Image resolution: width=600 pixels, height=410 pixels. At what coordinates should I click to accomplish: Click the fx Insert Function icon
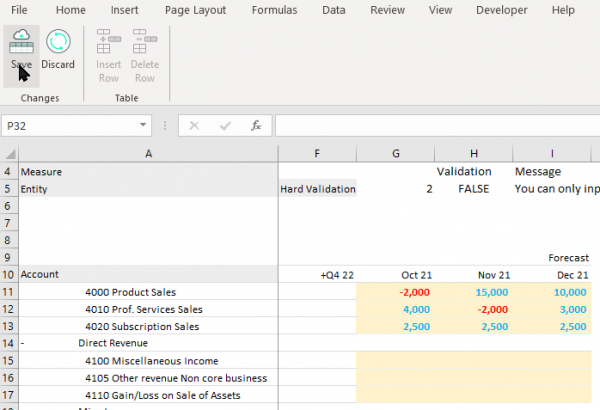point(256,126)
